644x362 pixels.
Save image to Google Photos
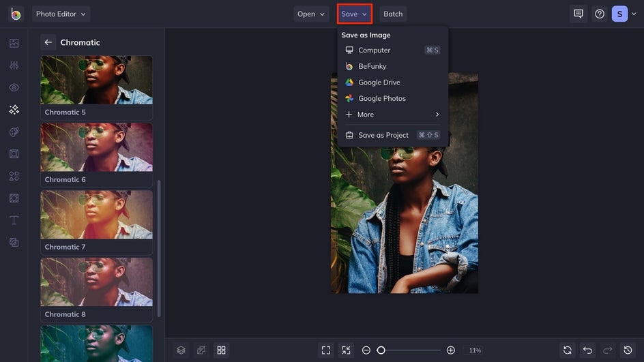(393, 98)
